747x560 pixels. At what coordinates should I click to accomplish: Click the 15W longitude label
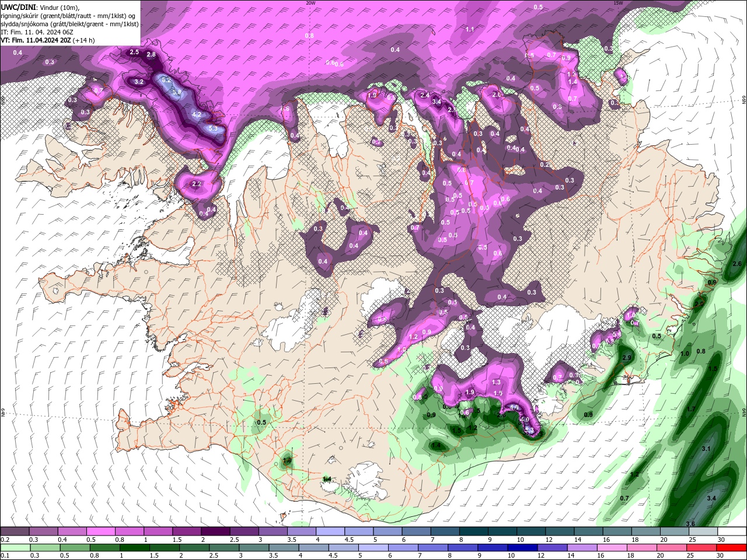point(618,3)
